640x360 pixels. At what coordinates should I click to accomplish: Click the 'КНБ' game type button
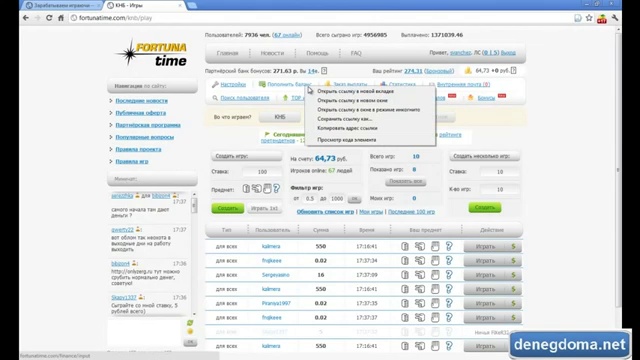pos(280,117)
